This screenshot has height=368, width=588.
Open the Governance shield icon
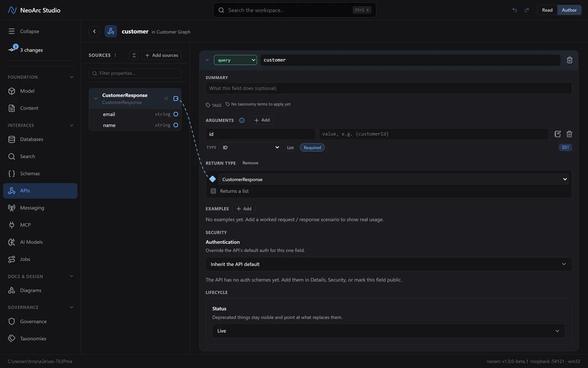pyautogui.click(x=12, y=321)
